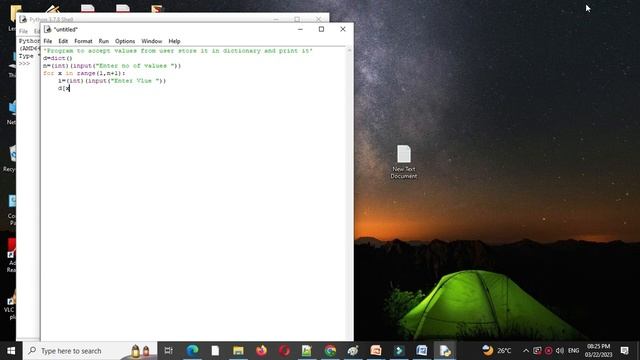
Task: Click the red circular tray icon
Action: [549, 351]
